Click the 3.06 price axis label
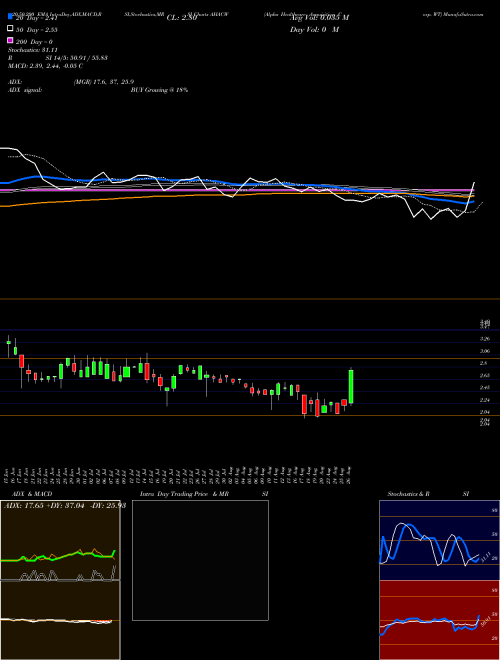Viewport: 500px width, 660px height. click(x=485, y=351)
